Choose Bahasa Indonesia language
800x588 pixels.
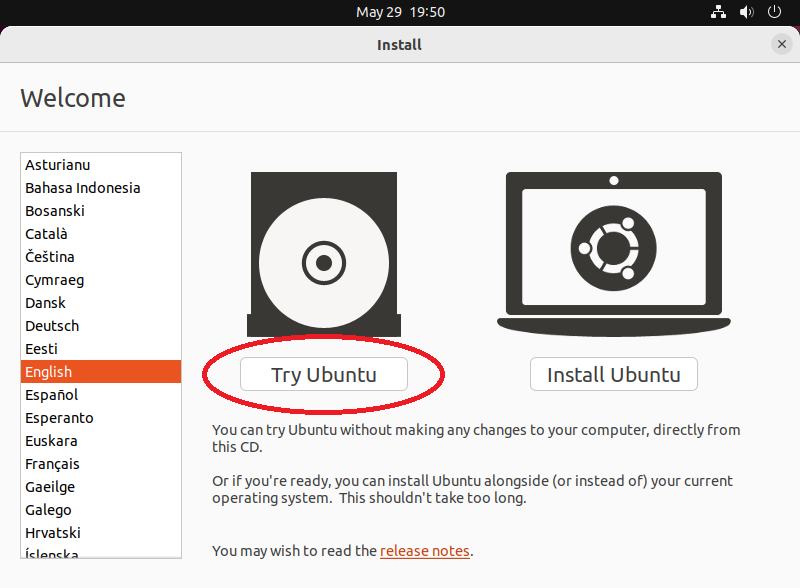pos(101,188)
